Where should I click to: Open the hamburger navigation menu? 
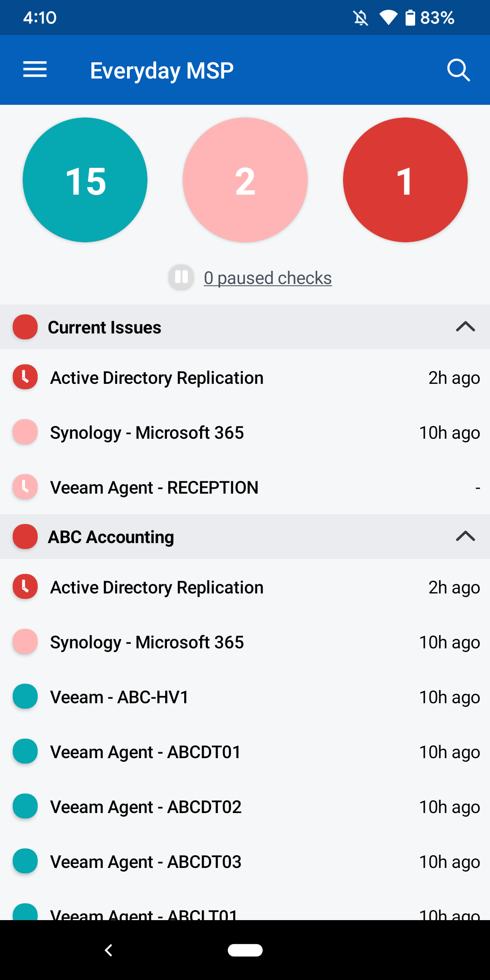pos(35,70)
